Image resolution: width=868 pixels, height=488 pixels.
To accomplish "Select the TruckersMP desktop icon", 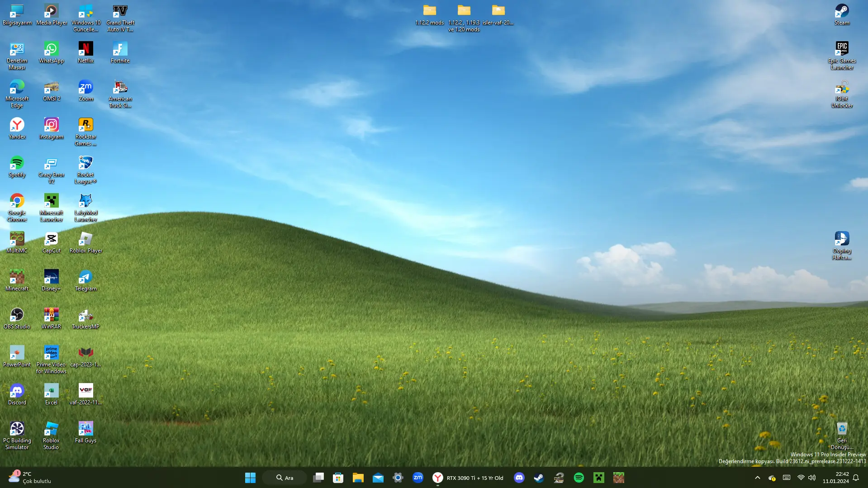I will [x=86, y=319].
